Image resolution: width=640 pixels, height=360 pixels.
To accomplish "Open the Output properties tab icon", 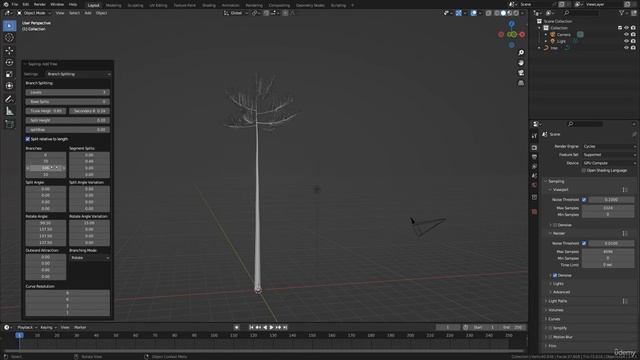I will [534, 157].
